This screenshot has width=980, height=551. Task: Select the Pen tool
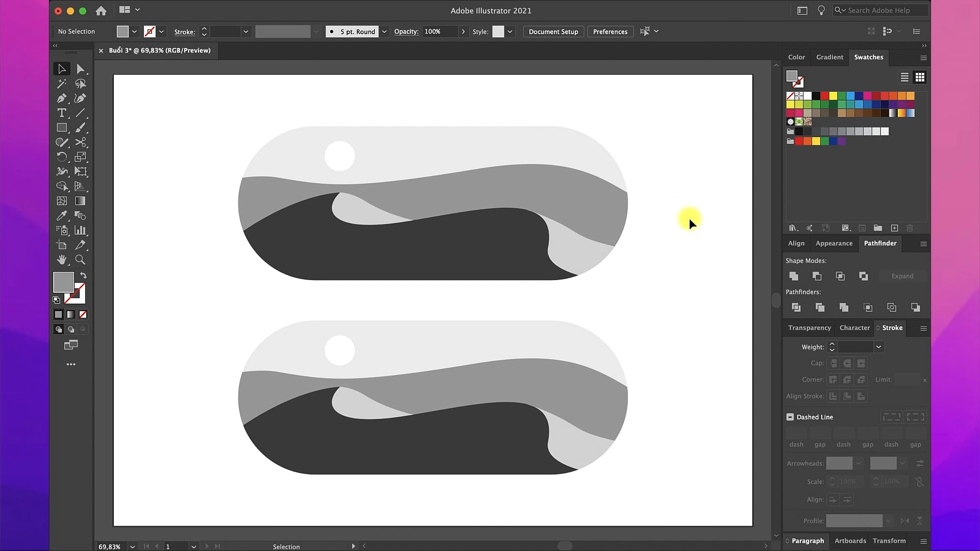click(62, 98)
